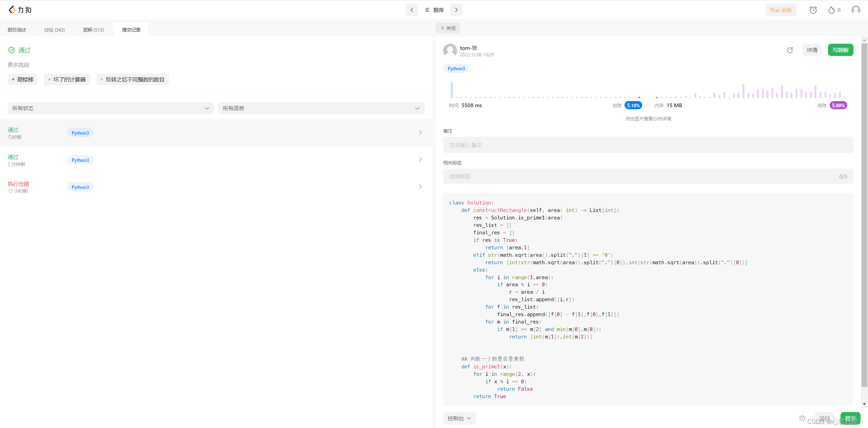Click the debug bug icon

pyautogui.click(x=802, y=418)
